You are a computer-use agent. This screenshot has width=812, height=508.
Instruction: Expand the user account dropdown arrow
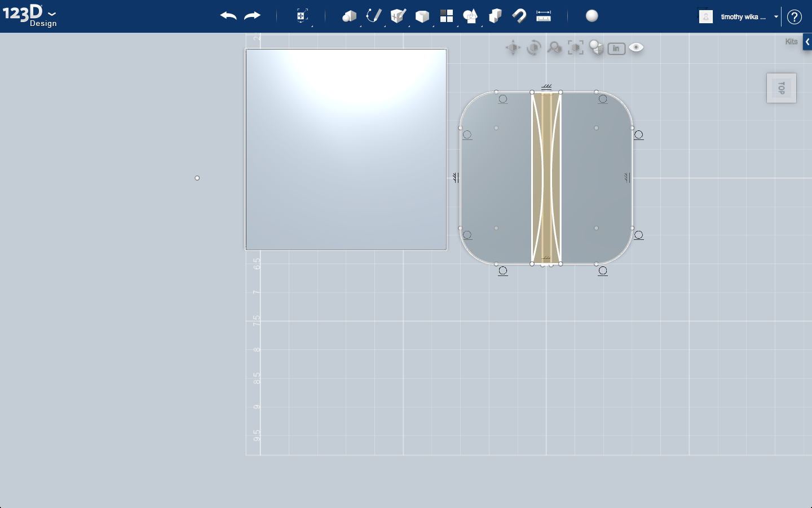(x=776, y=17)
